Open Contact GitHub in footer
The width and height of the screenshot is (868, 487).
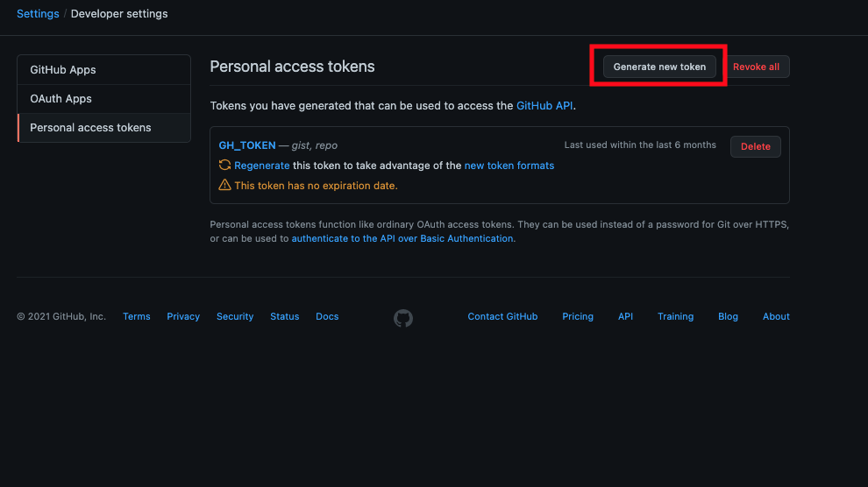tap(502, 316)
